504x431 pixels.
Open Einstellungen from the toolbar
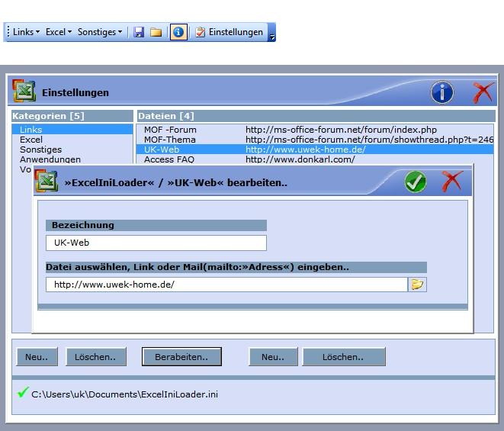point(229,32)
